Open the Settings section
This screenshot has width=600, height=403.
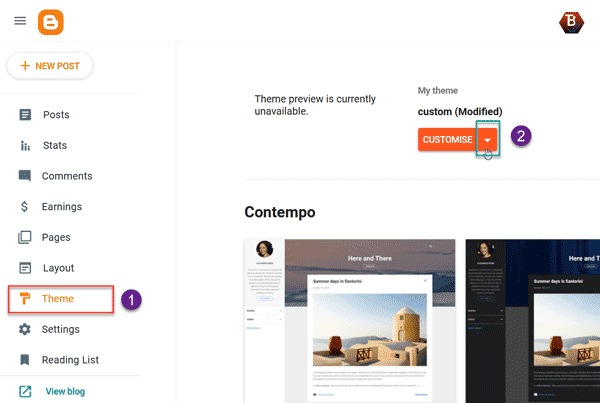[x=60, y=329]
